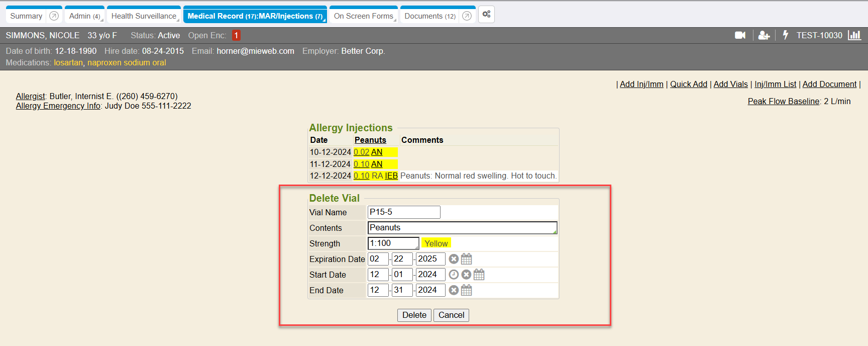The height and width of the screenshot is (346, 868).
Task: Pop out the Summary tab with arrow icon
Action: pyautogui.click(x=54, y=16)
